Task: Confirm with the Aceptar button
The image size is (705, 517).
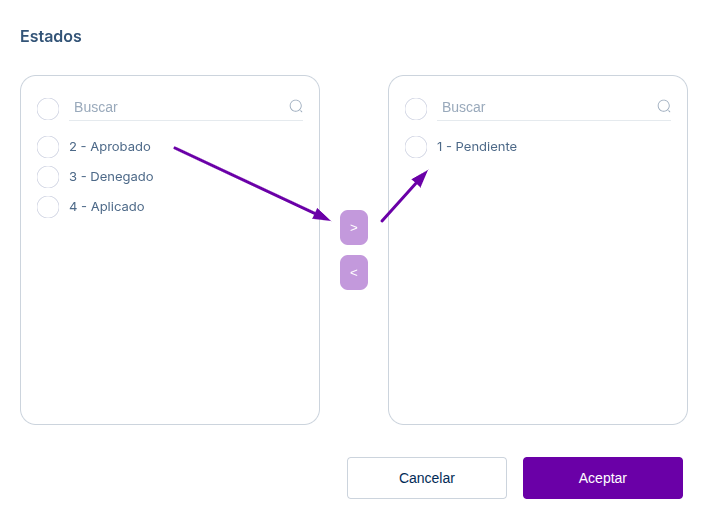Action: (602, 478)
